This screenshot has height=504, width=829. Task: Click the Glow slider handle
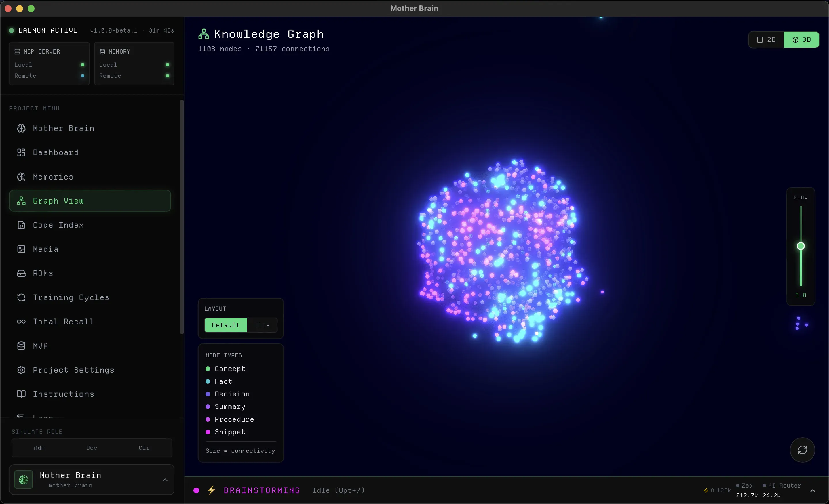[801, 246]
